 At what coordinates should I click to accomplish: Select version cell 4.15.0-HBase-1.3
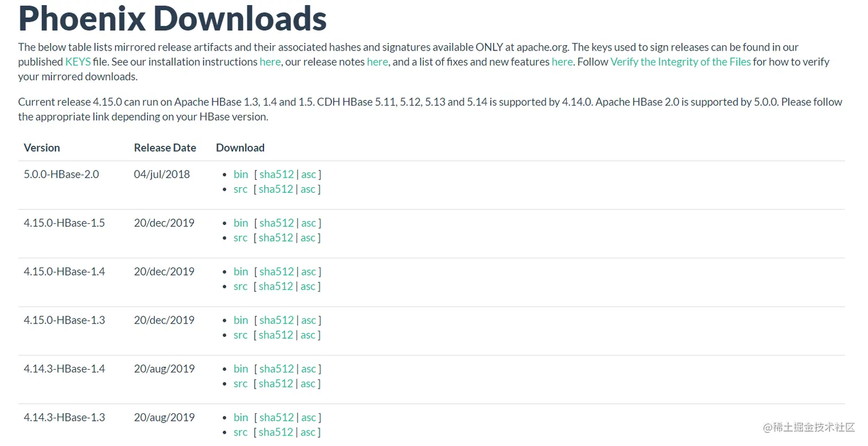coord(64,320)
